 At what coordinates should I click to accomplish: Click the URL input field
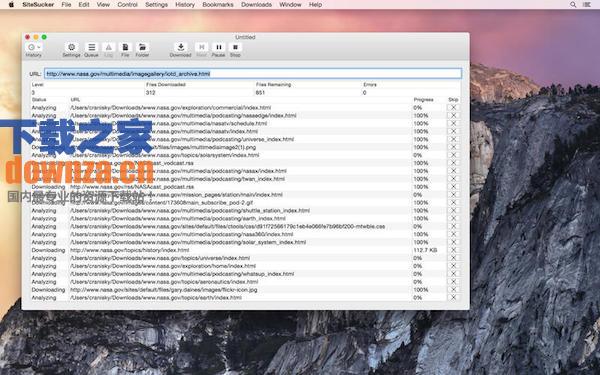[x=253, y=73]
